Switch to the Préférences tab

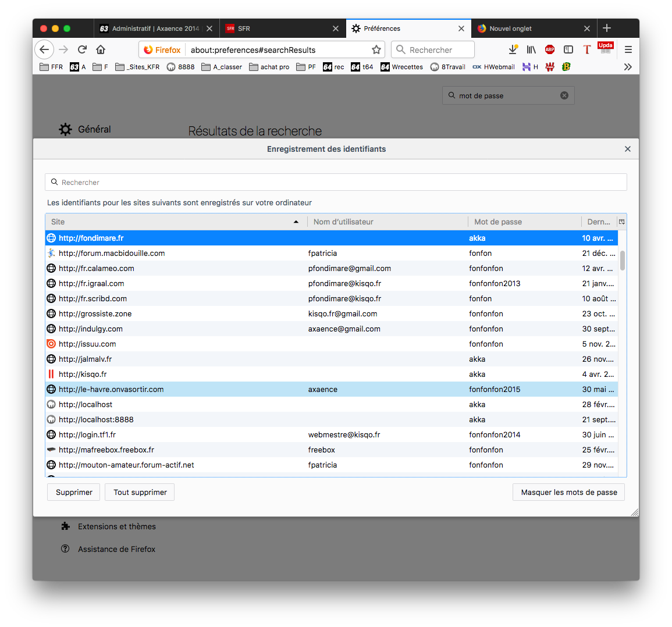(408, 28)
